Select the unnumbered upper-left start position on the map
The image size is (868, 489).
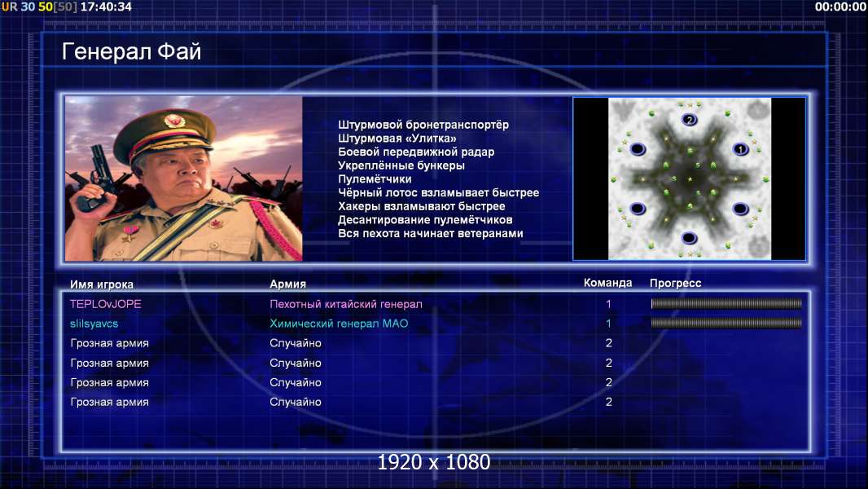tap(638, 149)
